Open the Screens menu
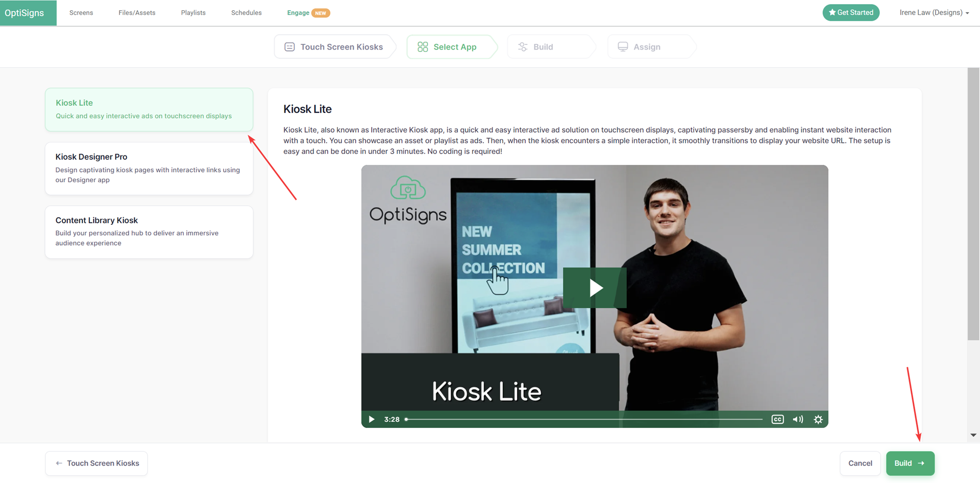 click(x=81, y=13)
